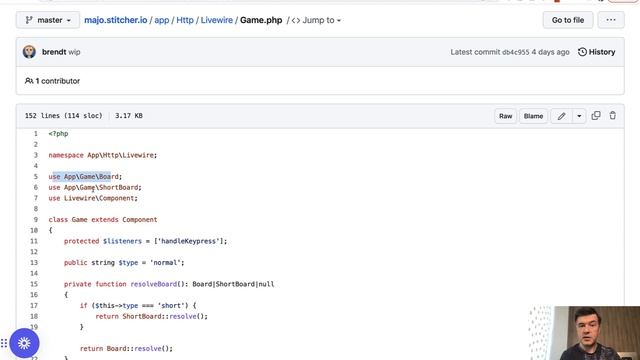Open the Jump to dropdown

tap(316, 20)
